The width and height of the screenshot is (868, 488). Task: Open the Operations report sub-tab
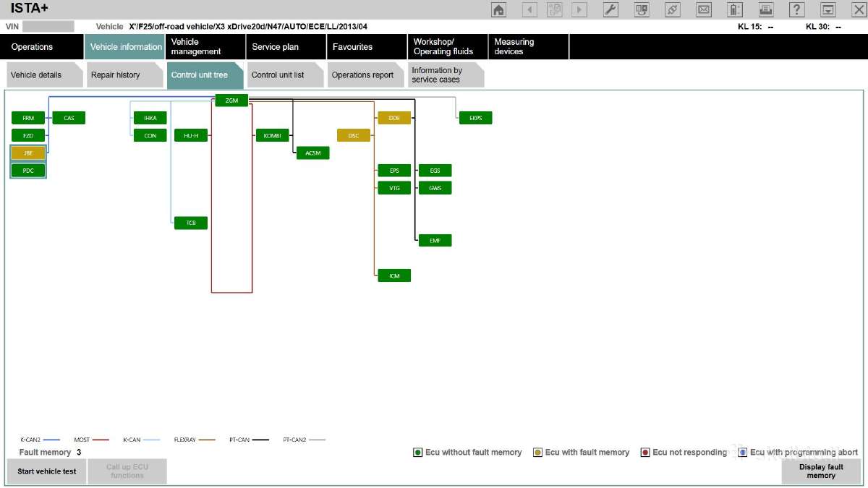[365, 75]
